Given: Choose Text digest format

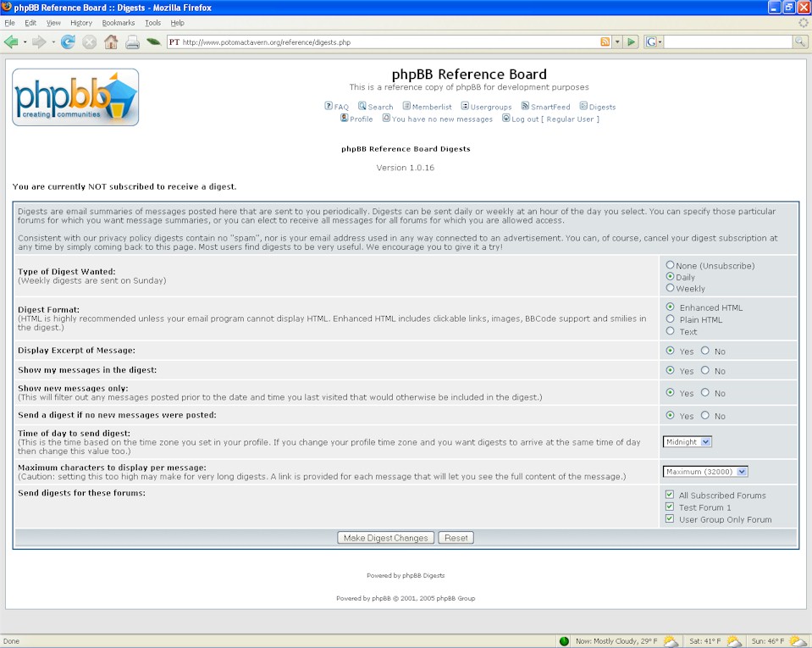Looking at the screenshot, I should (670, 330).
